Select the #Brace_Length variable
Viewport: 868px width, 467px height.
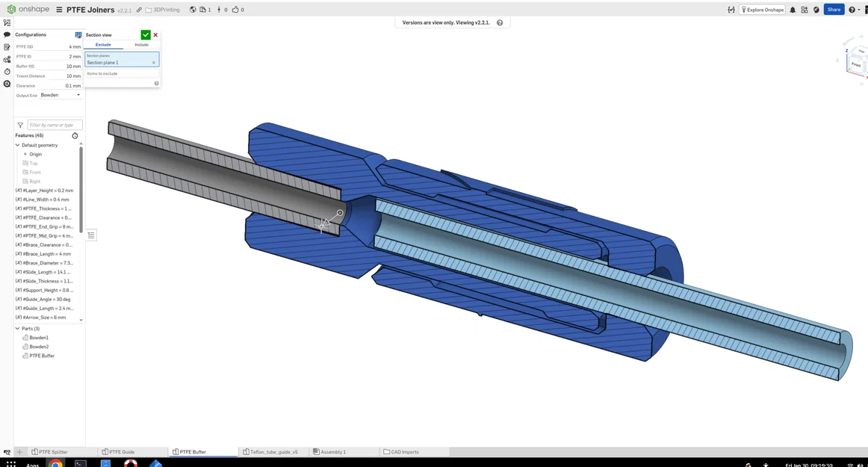pyautogui.click(x=44, y=254)
